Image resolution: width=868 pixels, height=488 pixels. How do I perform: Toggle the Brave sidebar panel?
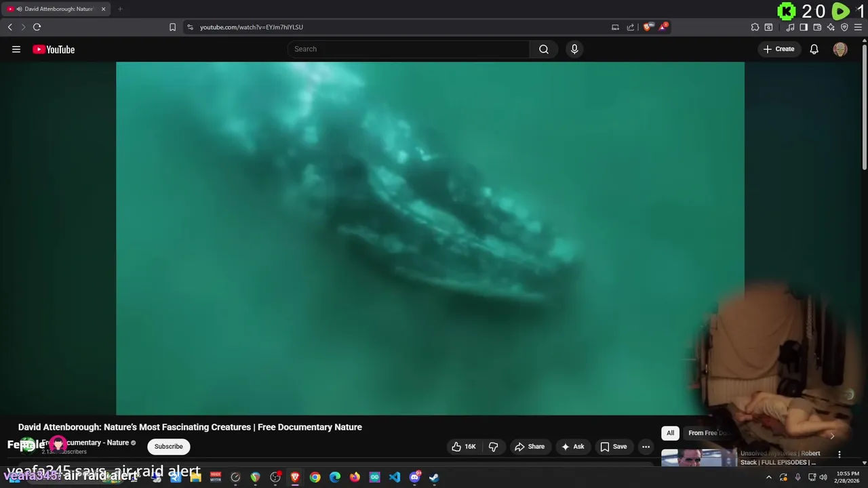click(804, 27)
